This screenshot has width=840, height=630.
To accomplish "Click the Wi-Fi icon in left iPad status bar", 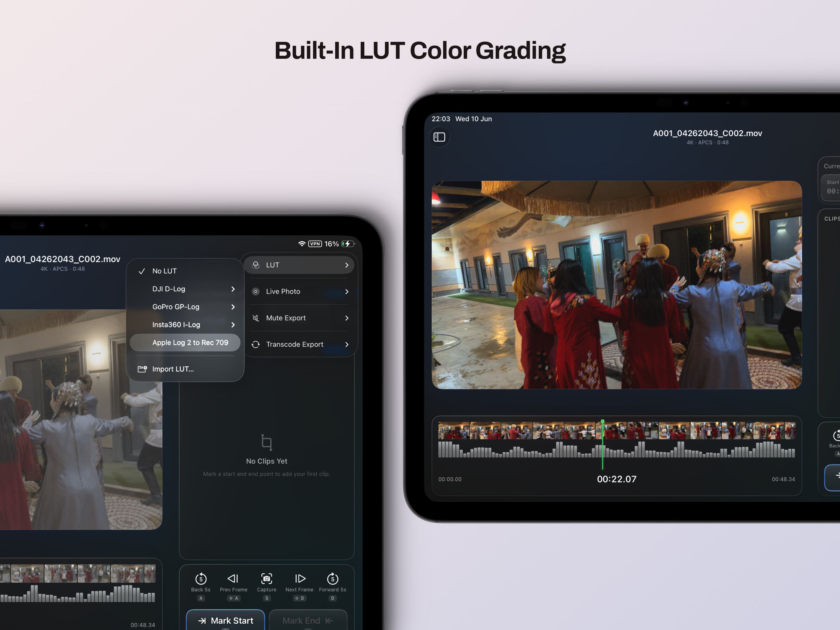I will (x=302, y=244).
